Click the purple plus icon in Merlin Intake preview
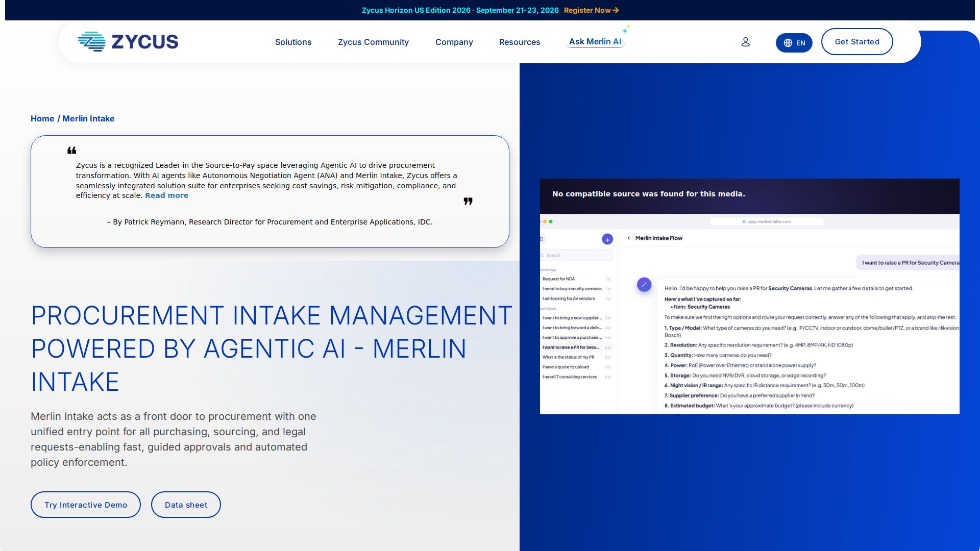 pos(607,239)
